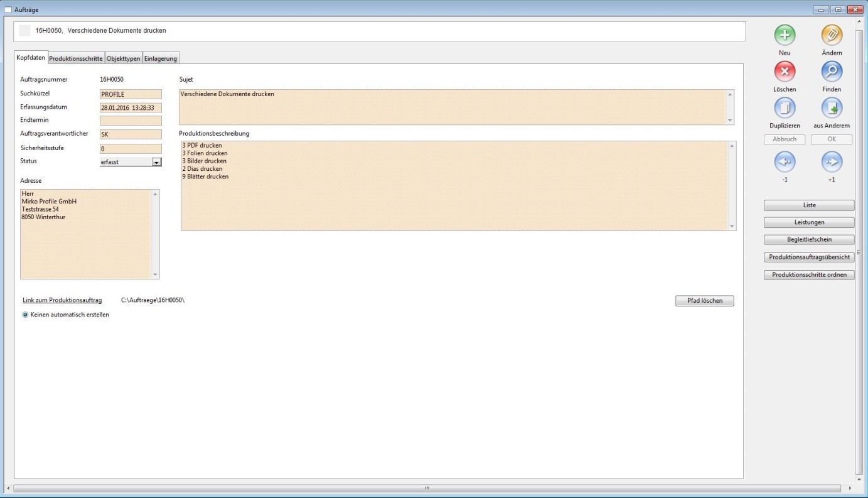Switch to the Produktionsschritte tab
Image resolution: width=868 pixels, height=498 pixels.
pyautogui.click(x=76, y=58)
